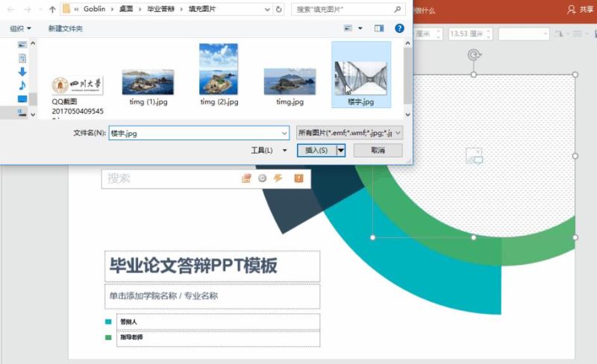Click the rotate handle above picture placeholder
The width and height of the screenshot is (597, 364).
pos(474,55)
